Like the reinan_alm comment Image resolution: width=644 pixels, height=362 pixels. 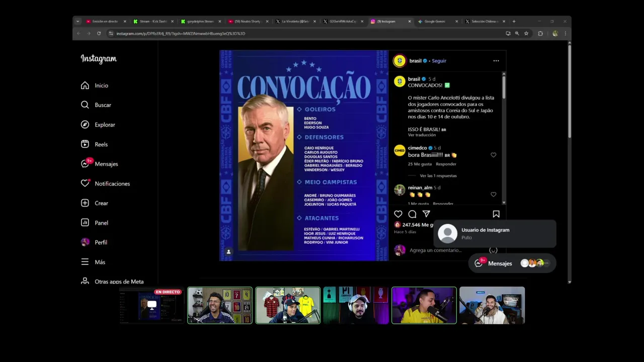click(x=493, y=195)
